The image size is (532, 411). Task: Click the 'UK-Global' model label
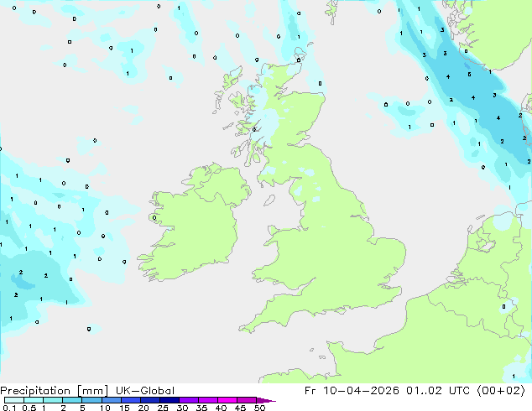pos(145,391)
